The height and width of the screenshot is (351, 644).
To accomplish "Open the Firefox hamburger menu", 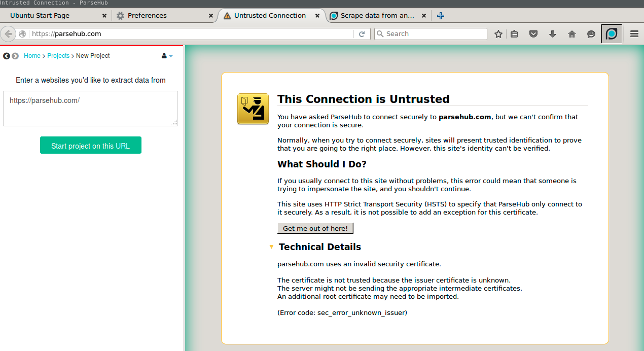I will click(x=634, y=34).
